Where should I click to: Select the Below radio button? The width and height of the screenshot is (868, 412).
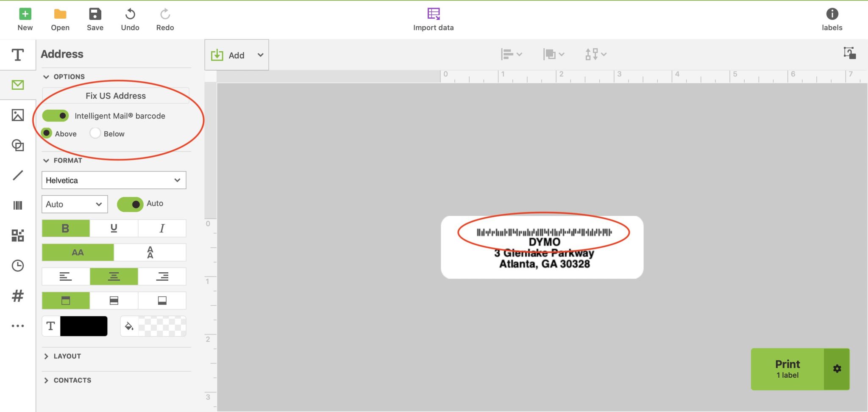[x=95, y=133]
